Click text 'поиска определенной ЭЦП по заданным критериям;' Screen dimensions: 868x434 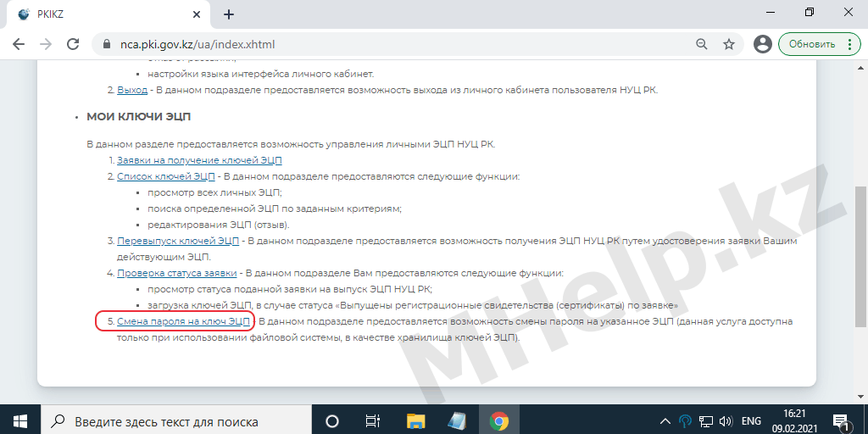point(275,209)
